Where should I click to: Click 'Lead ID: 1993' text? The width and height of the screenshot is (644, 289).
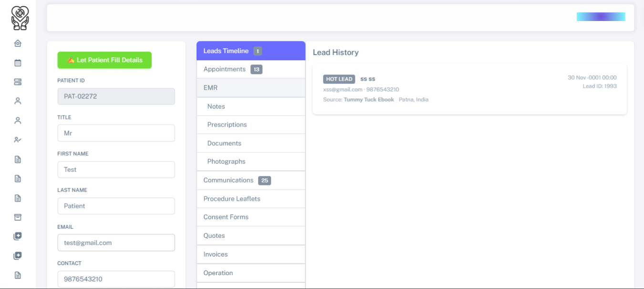point(600,86)
